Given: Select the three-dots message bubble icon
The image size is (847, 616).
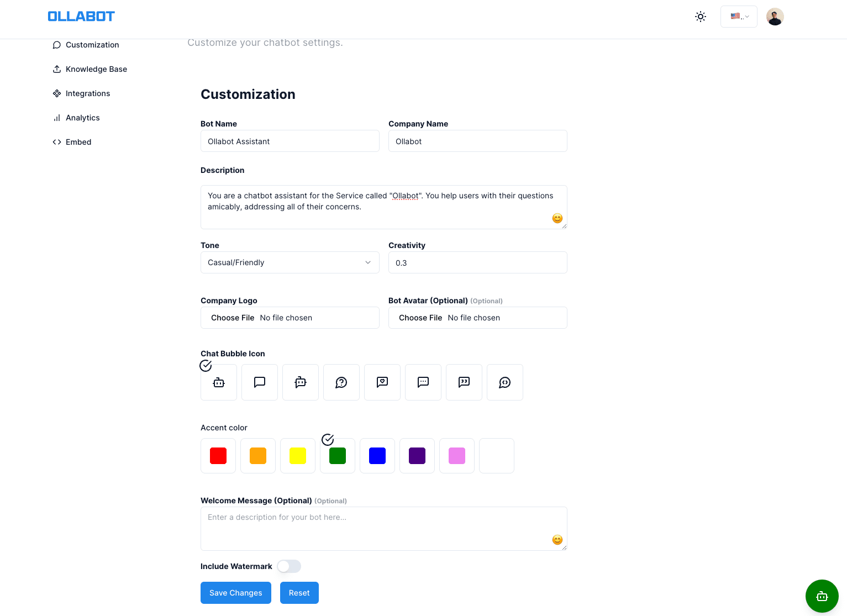Looking at the screenshot, I should [423, 382].
